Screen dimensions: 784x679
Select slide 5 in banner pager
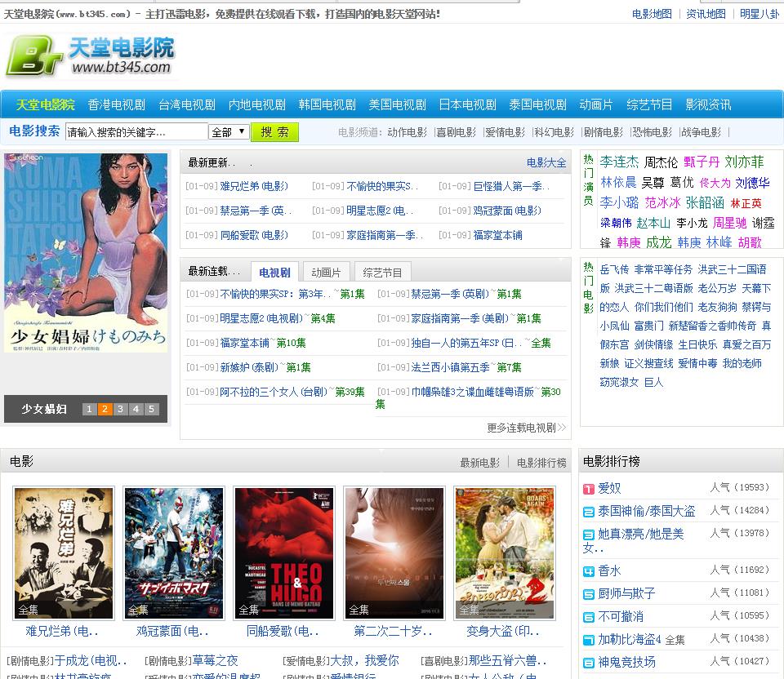click(151, 409)
